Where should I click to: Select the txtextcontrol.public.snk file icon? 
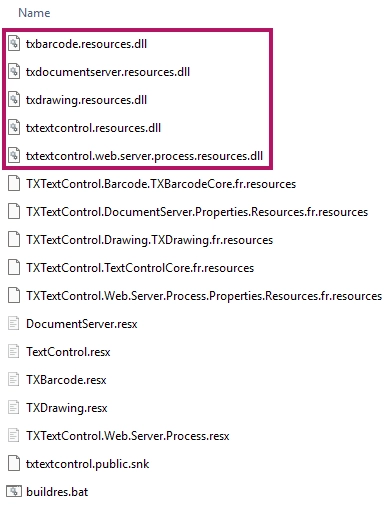(14, 464)
